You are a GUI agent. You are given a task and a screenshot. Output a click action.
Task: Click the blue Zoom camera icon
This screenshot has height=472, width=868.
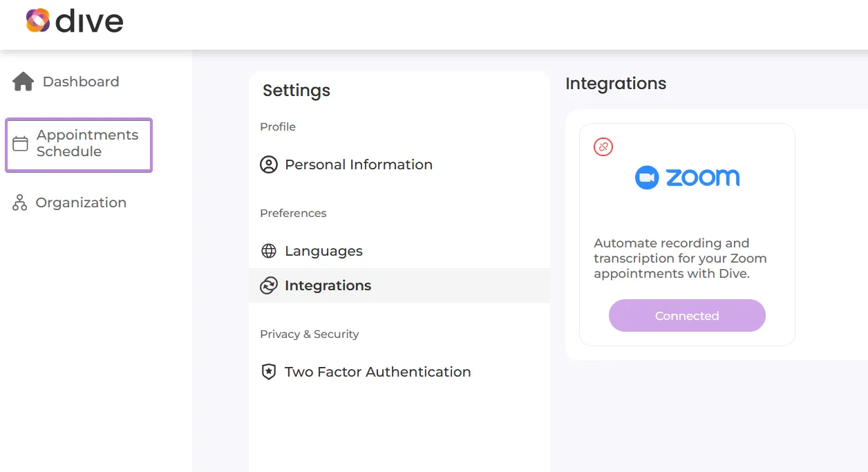tap(647, 178)
